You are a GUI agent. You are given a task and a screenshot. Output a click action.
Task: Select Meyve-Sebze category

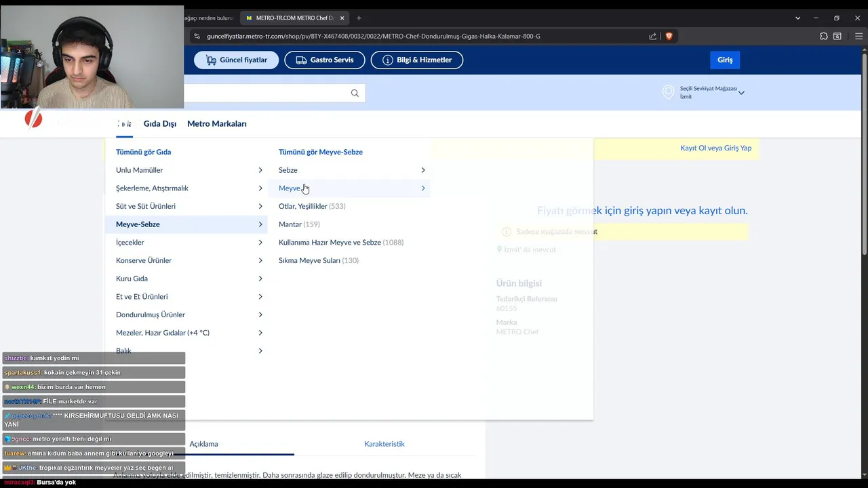(186, 224)
